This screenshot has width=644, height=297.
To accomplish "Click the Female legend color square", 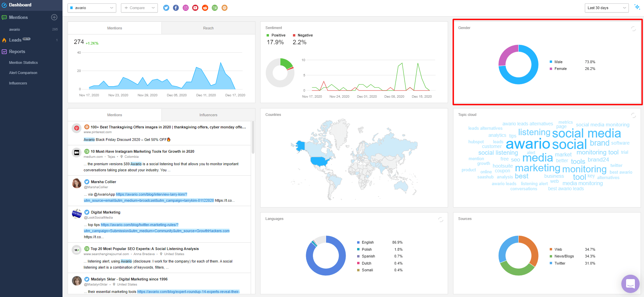I will tap(551, 69).
